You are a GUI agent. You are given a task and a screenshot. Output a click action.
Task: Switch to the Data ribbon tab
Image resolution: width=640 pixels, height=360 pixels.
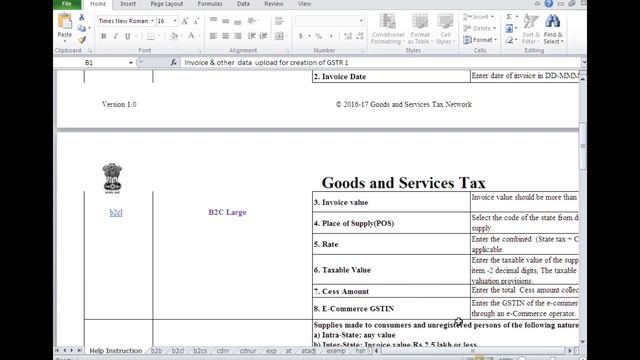coord(243,4)
